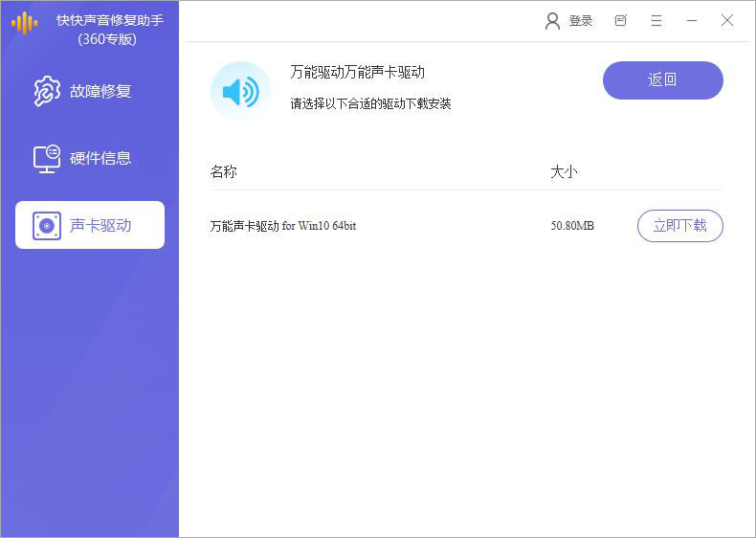Click 立即下载 to download driver

(680, 225)
